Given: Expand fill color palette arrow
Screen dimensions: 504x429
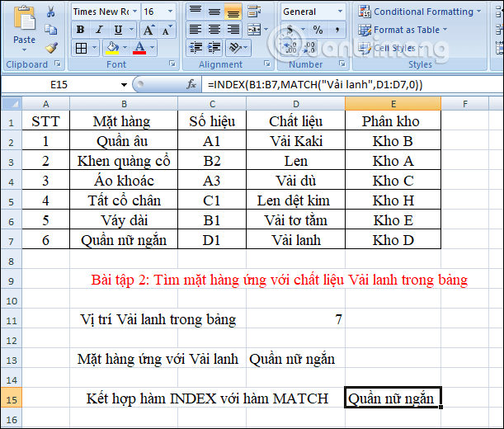Looking at the screenshot, I should [125, 48].
